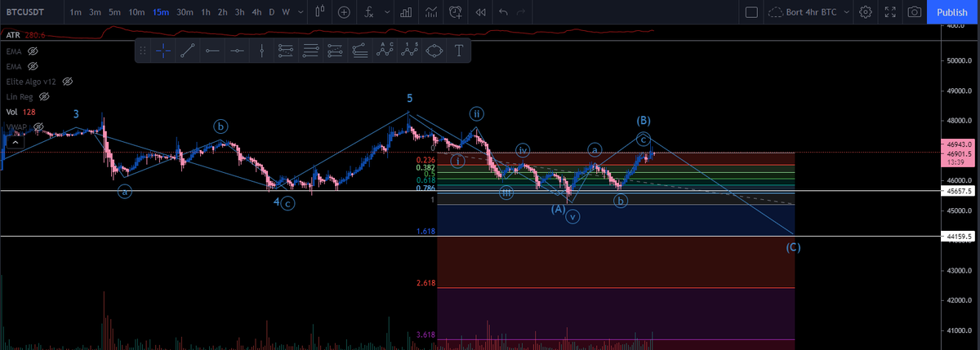Collapse the indicator legend with chevron
The image size is (980, 350).
pyautogui.click(x=15, y=142)
